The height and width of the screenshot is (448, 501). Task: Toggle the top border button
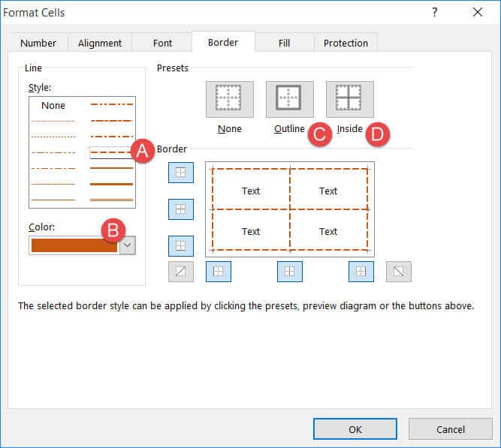click(181, 173)
